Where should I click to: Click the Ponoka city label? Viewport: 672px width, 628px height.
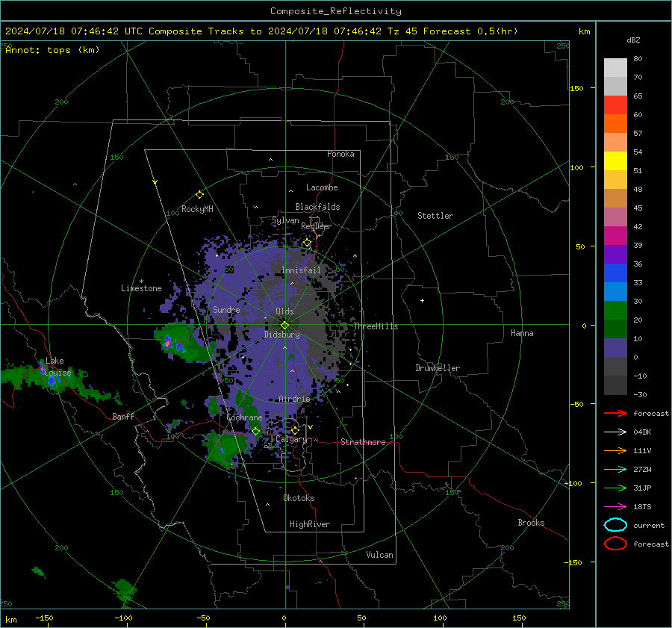click(340, 154)
